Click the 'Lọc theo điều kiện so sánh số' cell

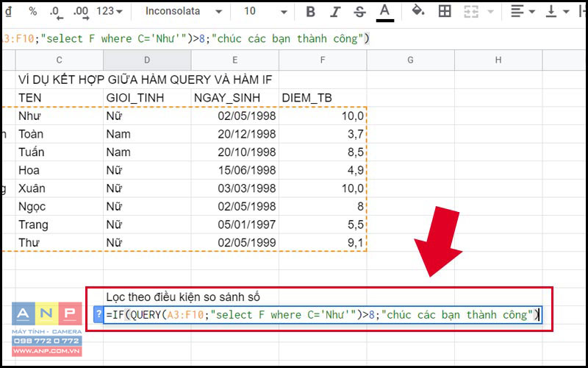pyautogui.click(x=182, y=297)
